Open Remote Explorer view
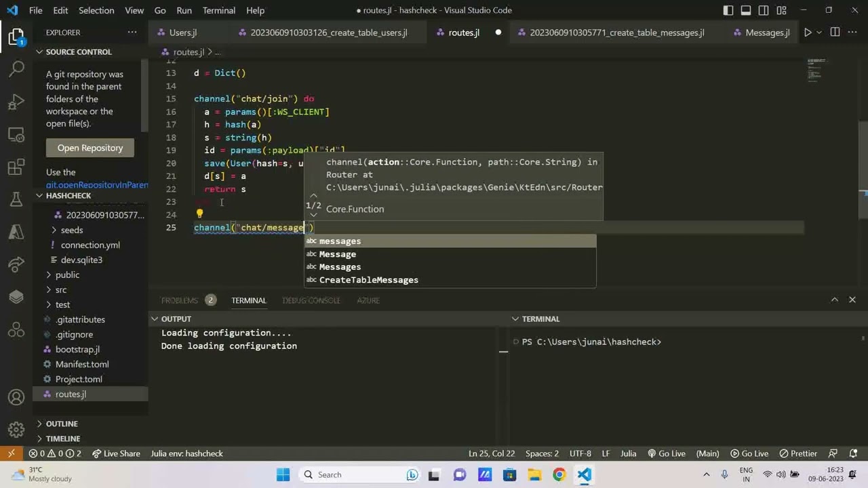 coord(16,134)
